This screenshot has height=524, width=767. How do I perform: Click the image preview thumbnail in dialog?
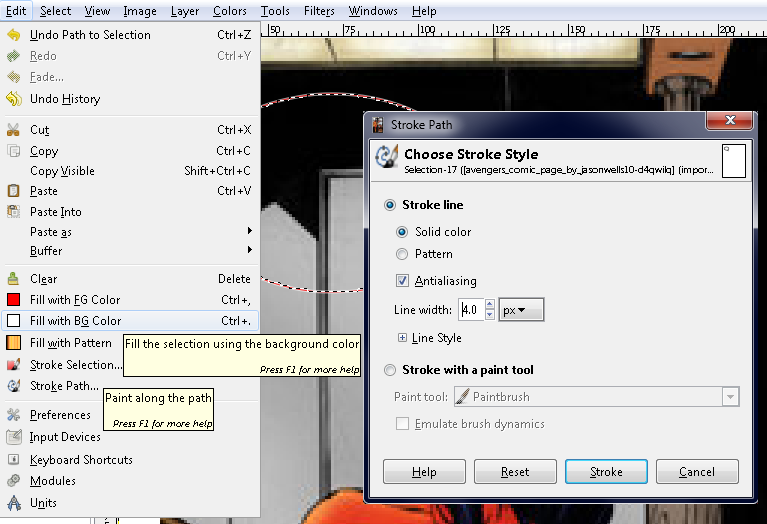pyautogui.click(x=734, y=160)
